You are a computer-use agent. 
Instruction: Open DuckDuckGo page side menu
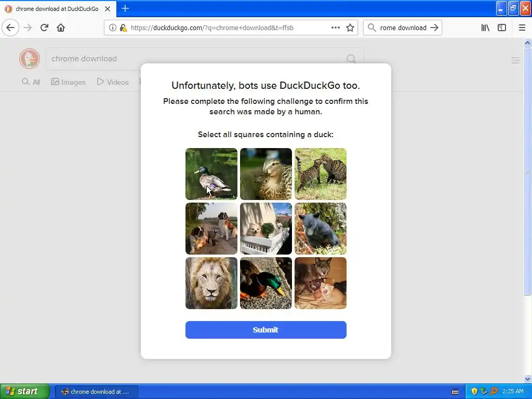coord(515,60)
